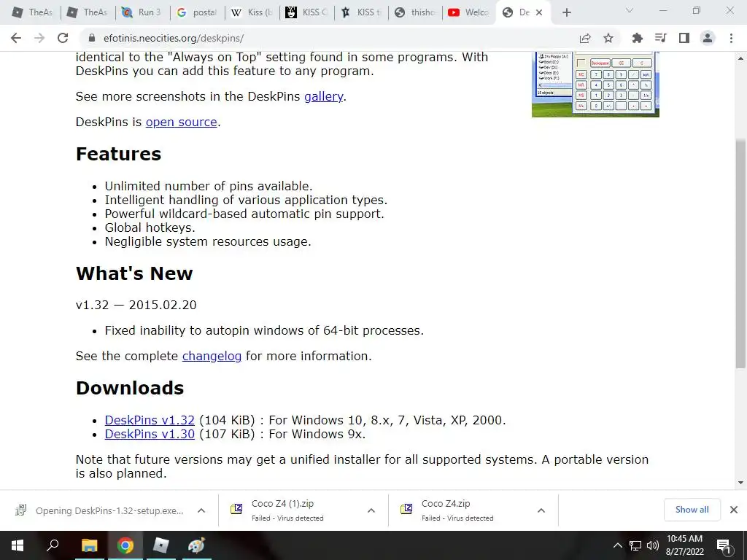Expand options for DeskPins-1.32-setup.exe download

pyautogui.click(x=201, y=510)
